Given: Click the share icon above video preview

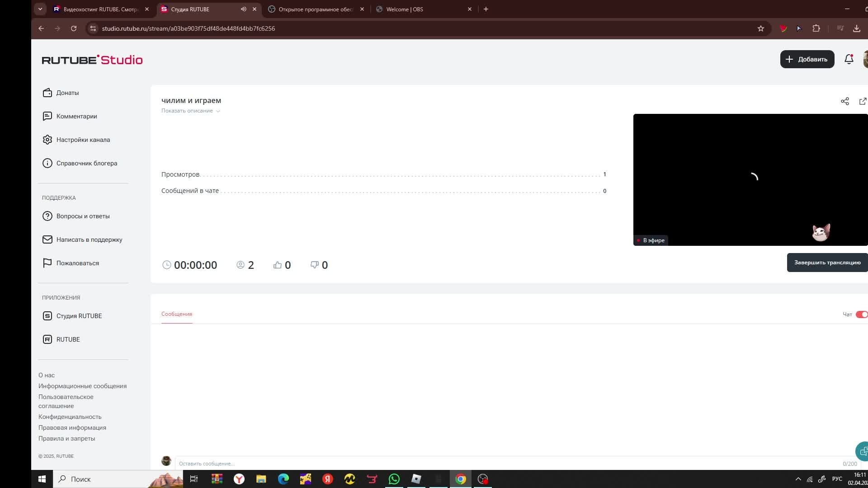Looking at the screenshot, I should point(844,101).
